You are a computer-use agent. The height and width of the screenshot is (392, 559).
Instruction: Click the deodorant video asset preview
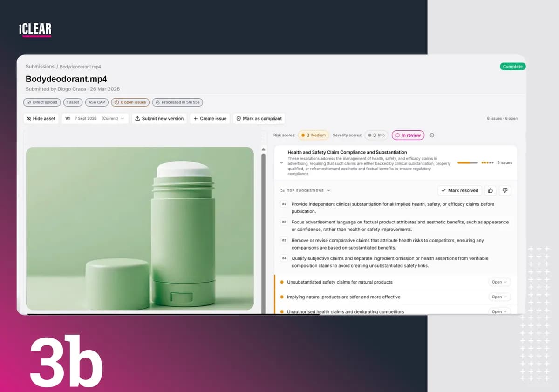pyautogui.click(x=140, y=229)
